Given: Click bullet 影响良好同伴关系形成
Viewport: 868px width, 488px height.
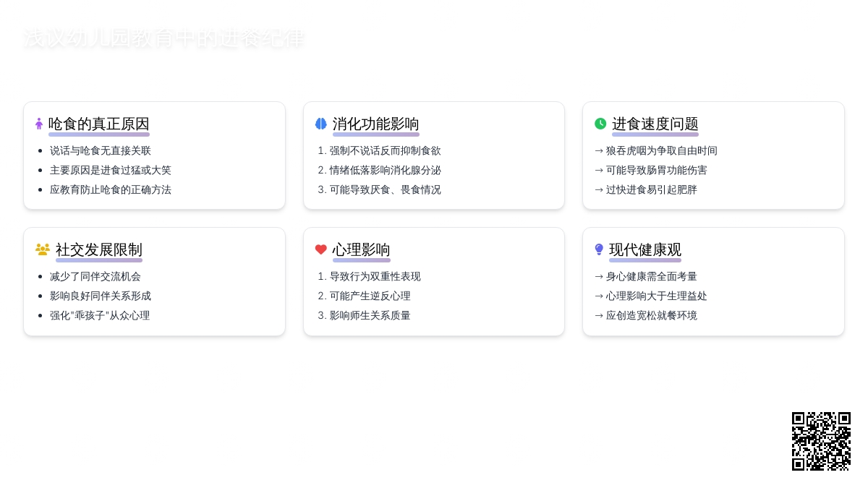Looking at the screenshot, I should [x=101, y=296].
